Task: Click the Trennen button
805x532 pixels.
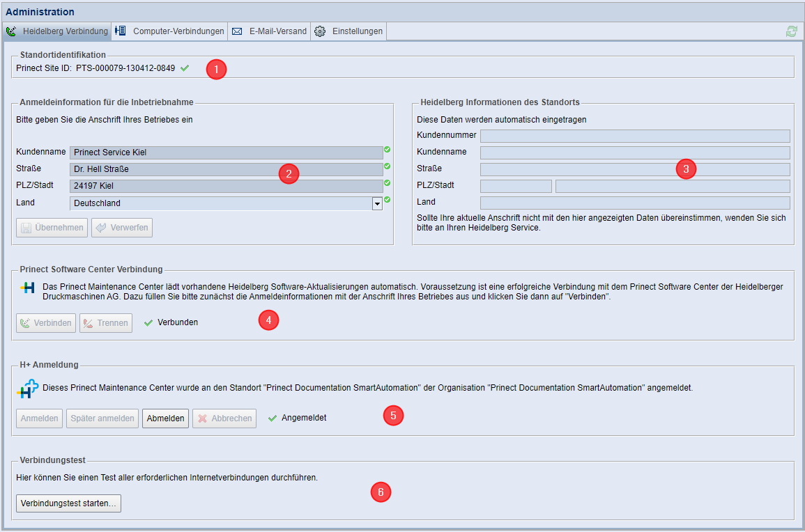Action: [106, 323]
